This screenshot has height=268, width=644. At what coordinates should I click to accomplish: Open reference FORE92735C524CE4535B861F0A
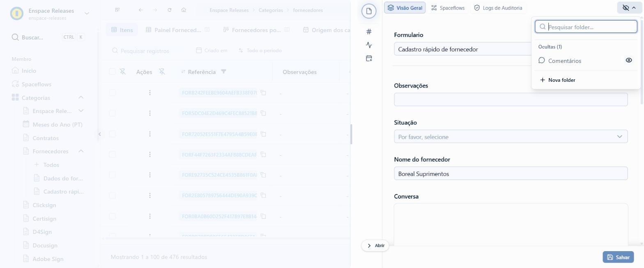(x=219, y=175)
